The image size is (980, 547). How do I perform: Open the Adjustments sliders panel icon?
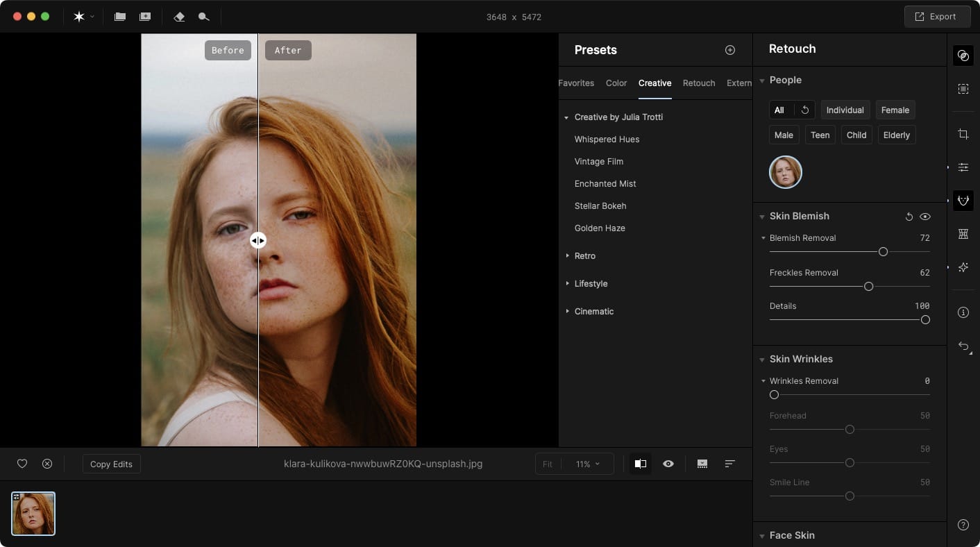click(963, 167)
